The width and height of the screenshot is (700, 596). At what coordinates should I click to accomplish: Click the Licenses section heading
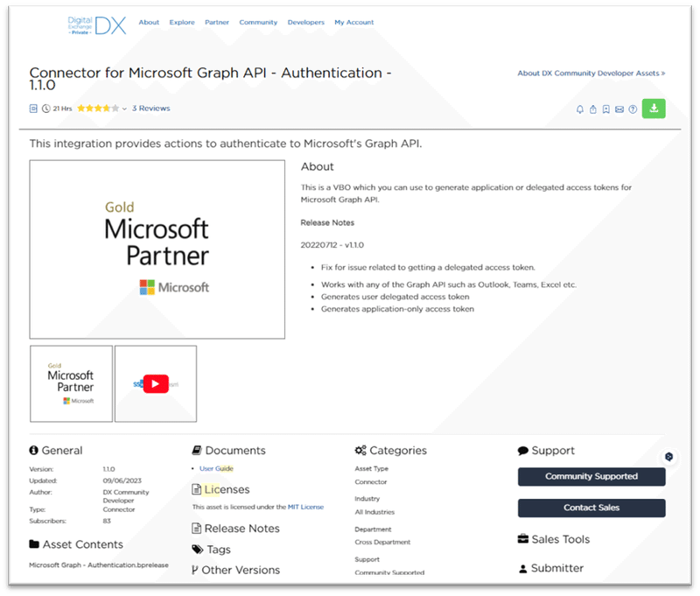click(x=227, y=490)
